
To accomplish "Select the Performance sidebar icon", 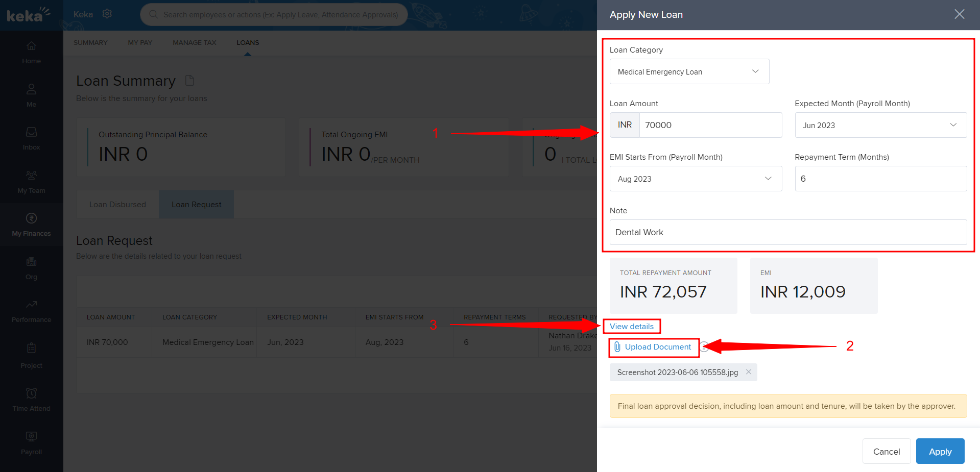I will [31, 311].
